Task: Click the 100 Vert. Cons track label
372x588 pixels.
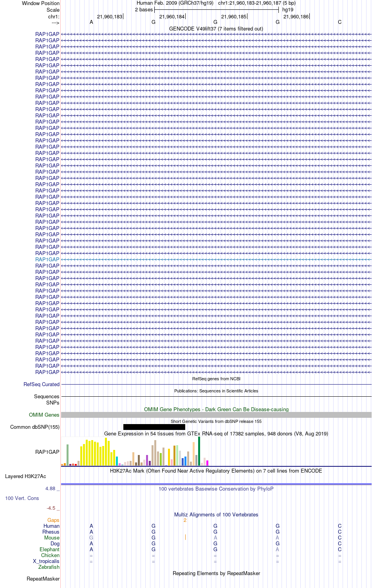Action: point(22,498)
